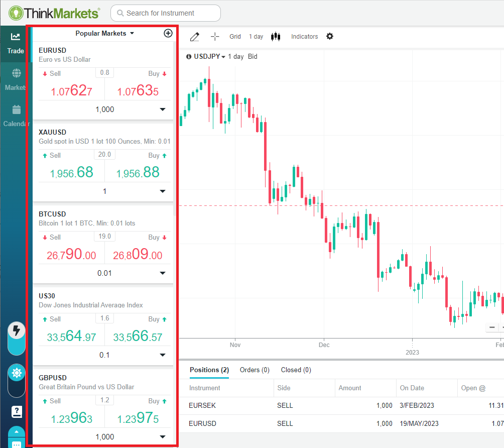Select the EURSEK position row
Screen dimensions: 504x448
(341, 405)
